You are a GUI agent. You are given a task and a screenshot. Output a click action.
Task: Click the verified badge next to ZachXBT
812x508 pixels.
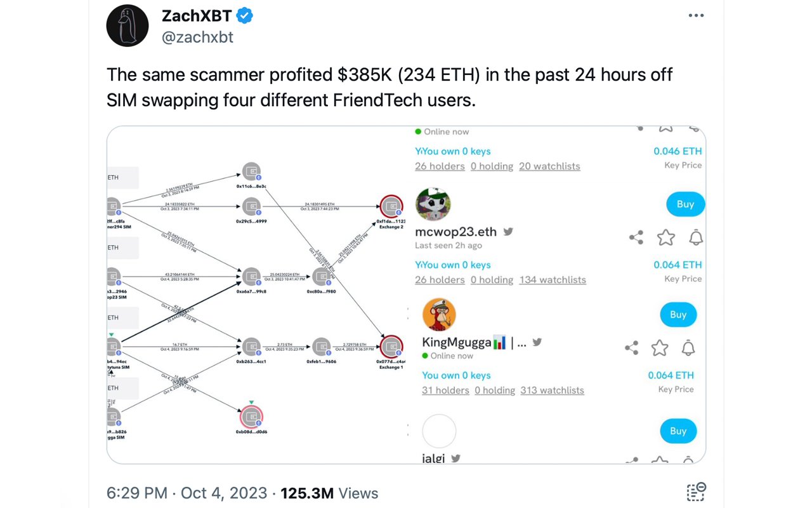click(243, 15)
